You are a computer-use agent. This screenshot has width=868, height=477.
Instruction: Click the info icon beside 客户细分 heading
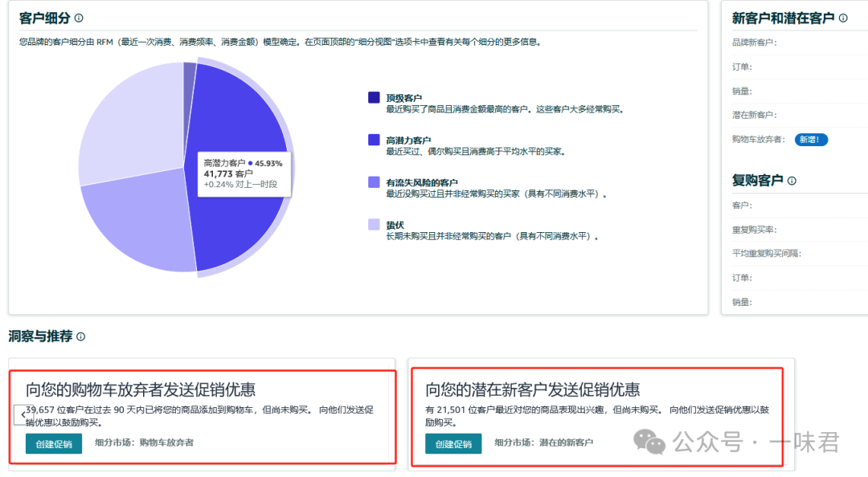[x=78, y=17]
